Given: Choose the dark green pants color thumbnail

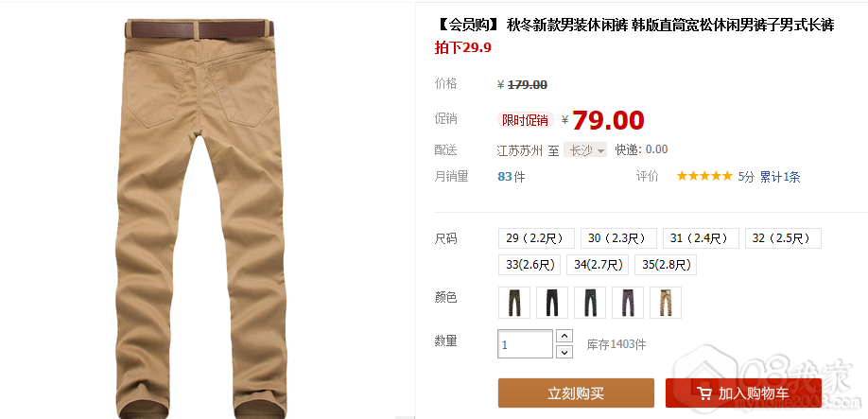Looking at the screenshot, I should (x=590, y=303).
